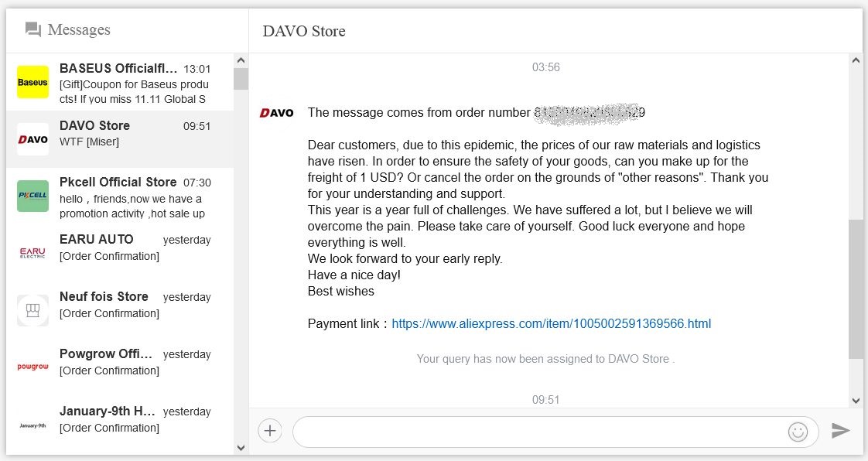868x461 pixels.
Task: Click 'Your query has now been assigned' notice
Action: [546, 359]
